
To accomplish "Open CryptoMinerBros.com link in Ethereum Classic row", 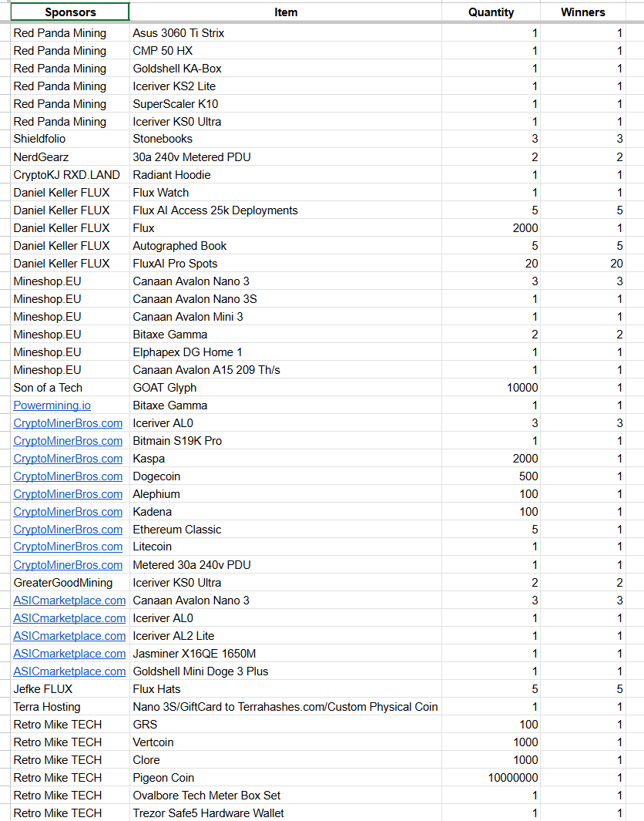I will [x=68, y=530].
